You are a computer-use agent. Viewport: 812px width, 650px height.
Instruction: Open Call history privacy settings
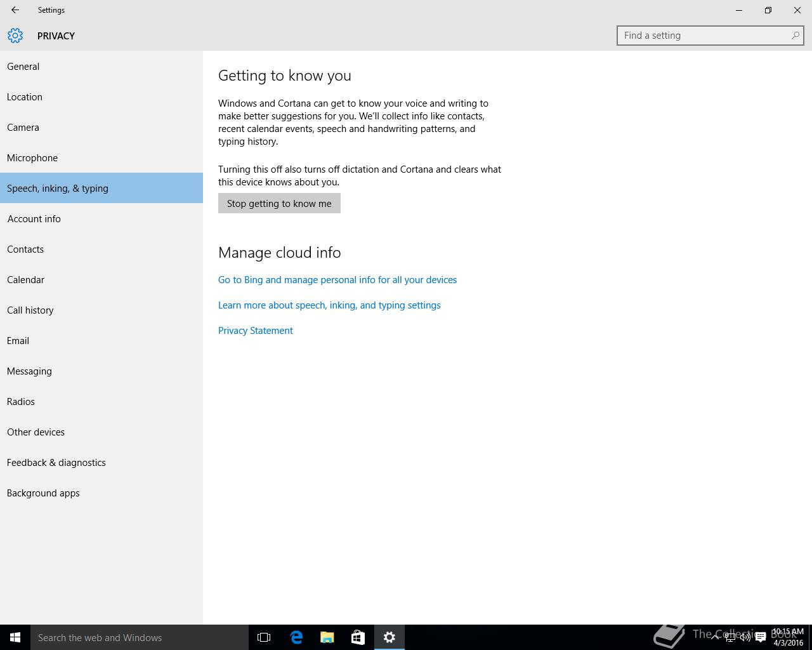[101, 310]
